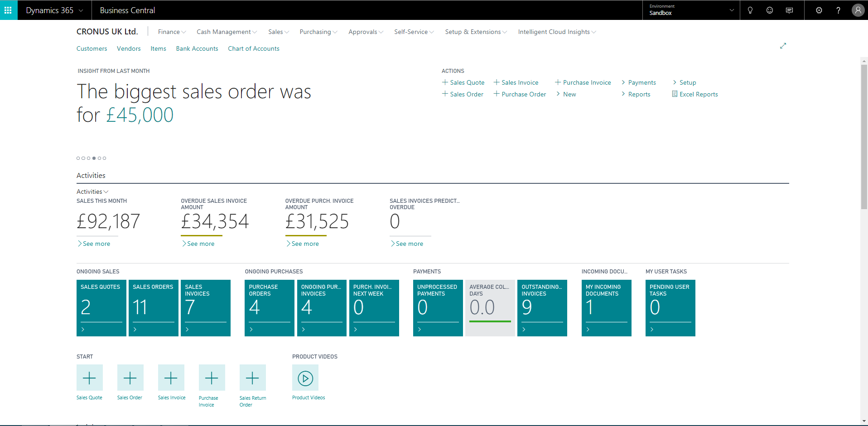Click the plus icon for Purchase Invoice tile
Image resolution: width=868 pixels, height=426 pixels.
(212, 378)
